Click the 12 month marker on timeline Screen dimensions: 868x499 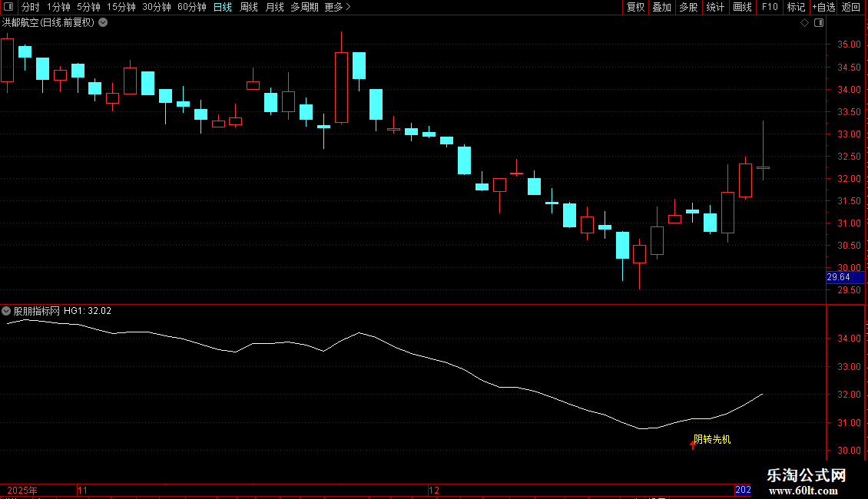(434, 490)
